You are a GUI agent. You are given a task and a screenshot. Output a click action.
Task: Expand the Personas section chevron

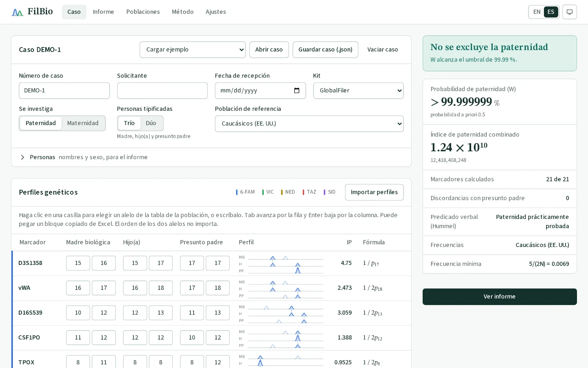pyautogui.click(x=22, y=158)
